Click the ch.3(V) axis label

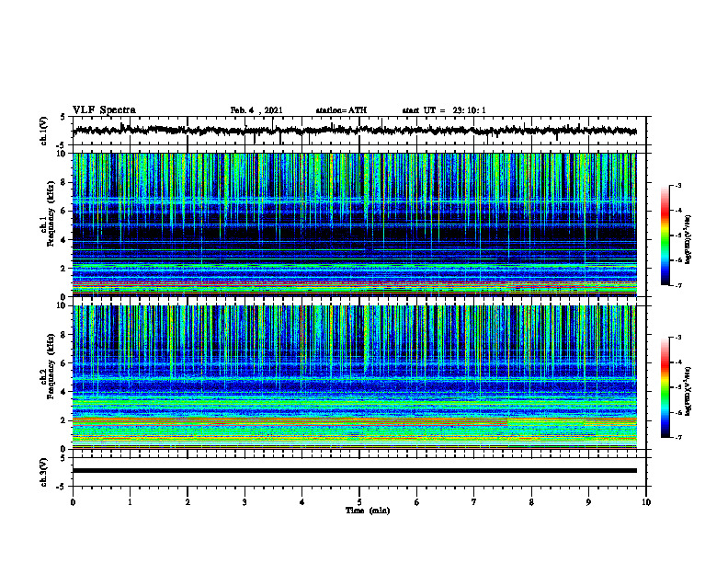[44, 472]
